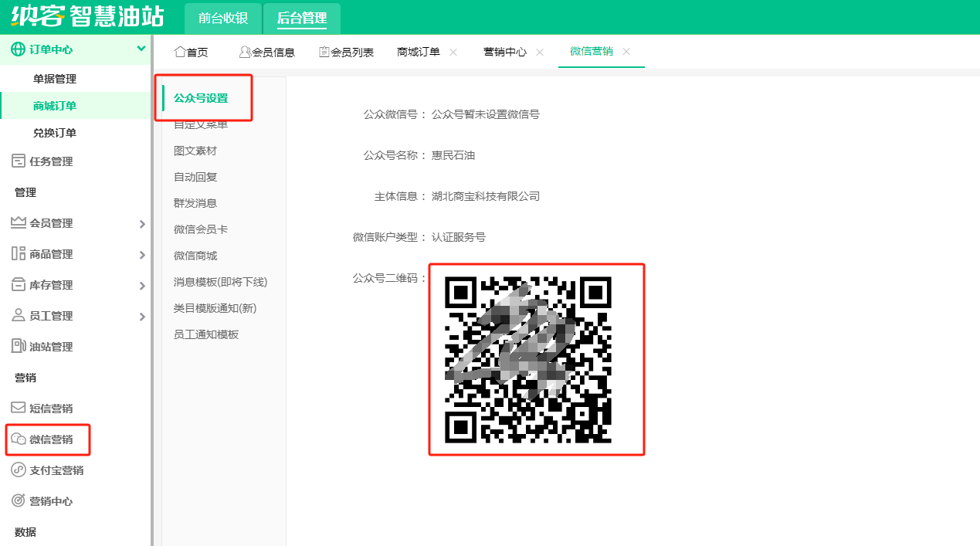
Task: Close the 商城订单 tab
Action: 453,52
